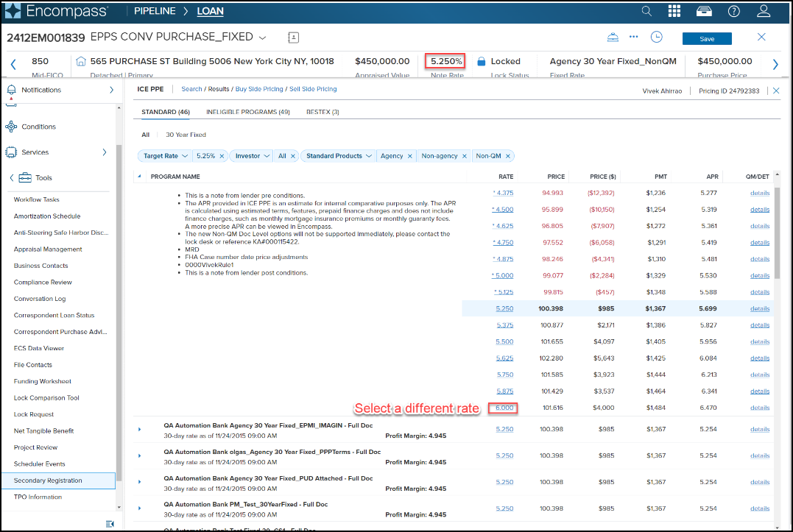The image size is (793, 532).
Task: Open the Standard Products dropdown
Action: click(x=339, y=156)
